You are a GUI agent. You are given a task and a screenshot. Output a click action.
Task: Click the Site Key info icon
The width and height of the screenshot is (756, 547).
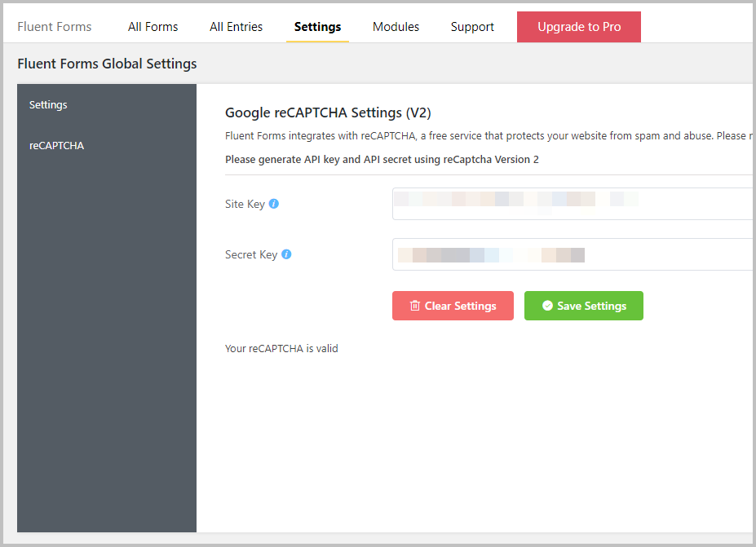[x=274, y=204]
